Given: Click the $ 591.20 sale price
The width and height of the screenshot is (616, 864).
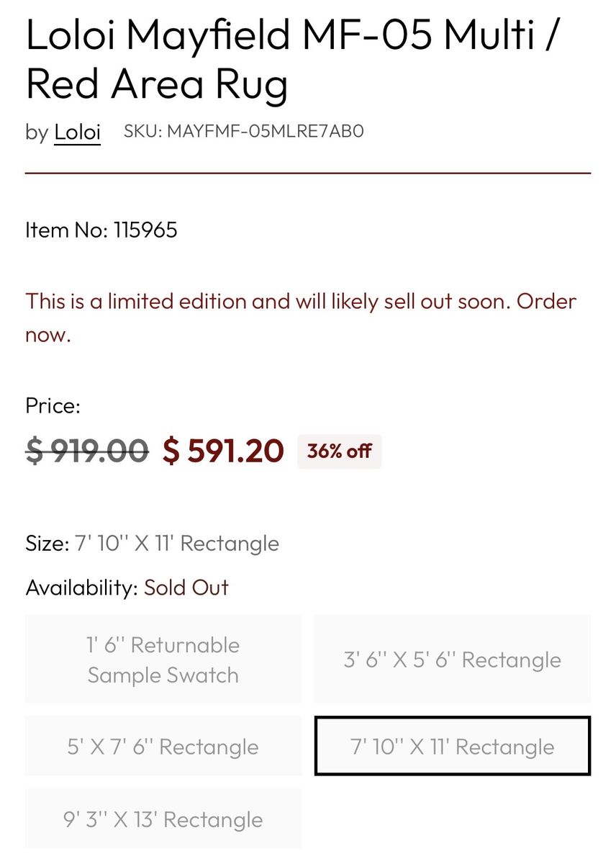Looking at the screenshot, I should click(223, 451).
